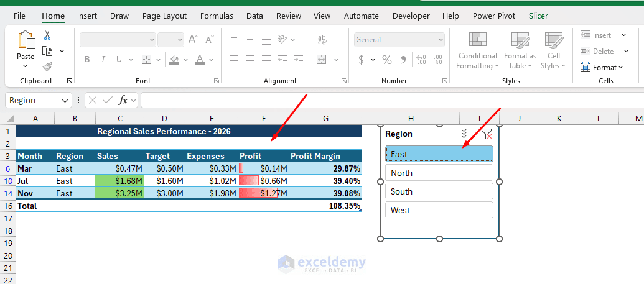Viewport: 644px width, 284px height.
Task: Click the Comma Style icon
Action: [x=403, y=60]
